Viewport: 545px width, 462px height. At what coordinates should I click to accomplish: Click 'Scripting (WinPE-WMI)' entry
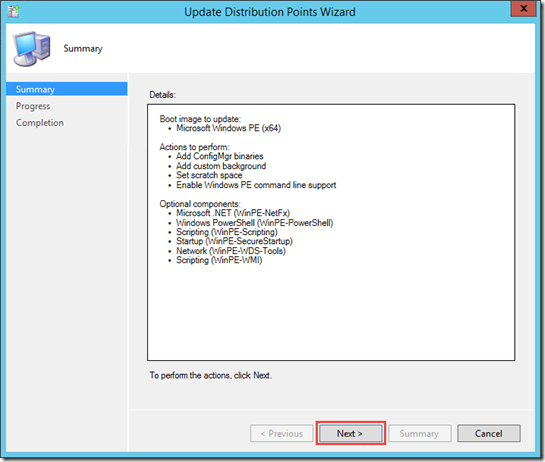[219, 260]
